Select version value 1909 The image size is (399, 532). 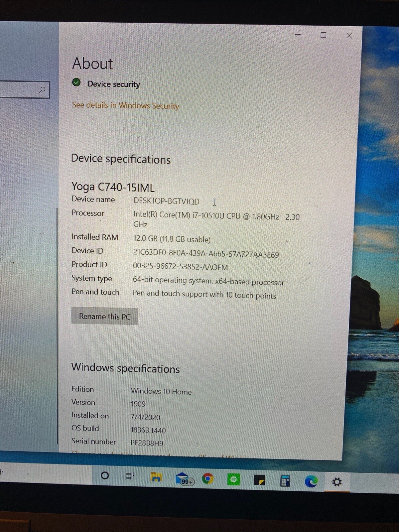point(138,404)
